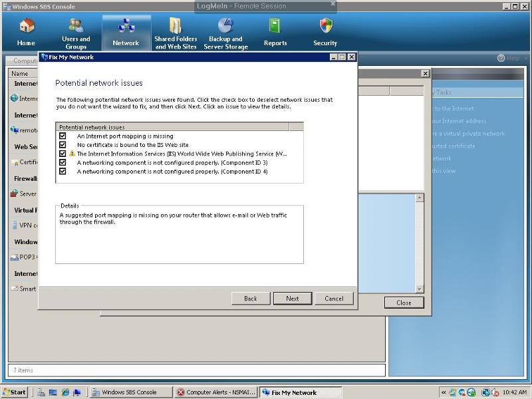Click the show desktop quick launch icon
Viewport: 532px width, 399px height.
pyautogui.click(x=53, y=392)
